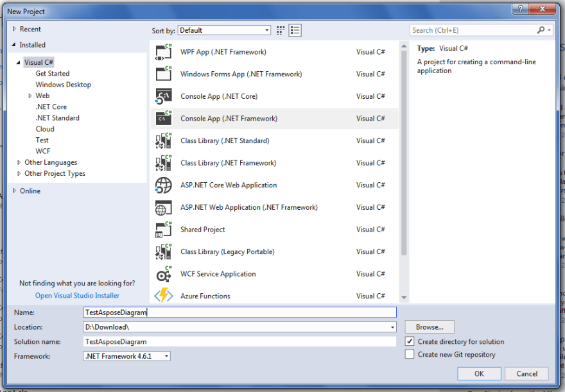This screenshot has width=565, height=392.
Task: Open the search options dropdown arrow
Action: click(x=549, y=30)
